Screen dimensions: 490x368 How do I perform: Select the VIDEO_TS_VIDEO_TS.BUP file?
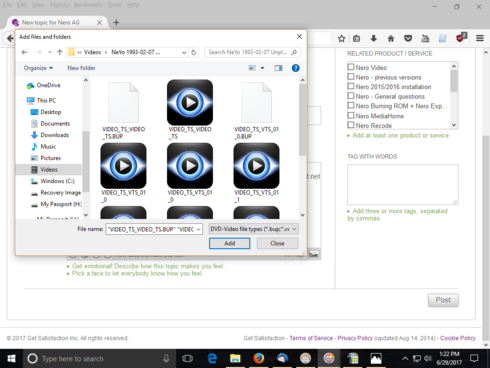point(123,111)
